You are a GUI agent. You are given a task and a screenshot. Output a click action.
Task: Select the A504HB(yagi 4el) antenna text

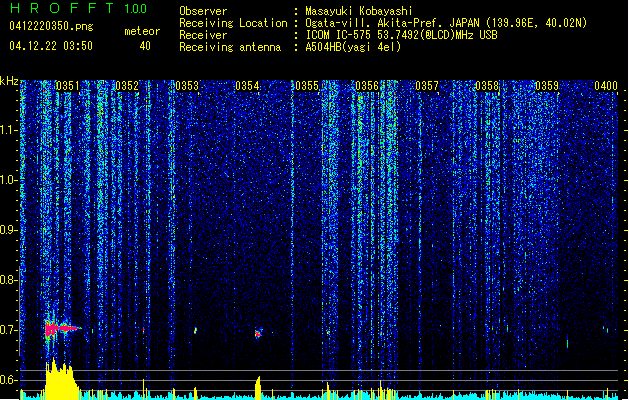click(353, 47)
